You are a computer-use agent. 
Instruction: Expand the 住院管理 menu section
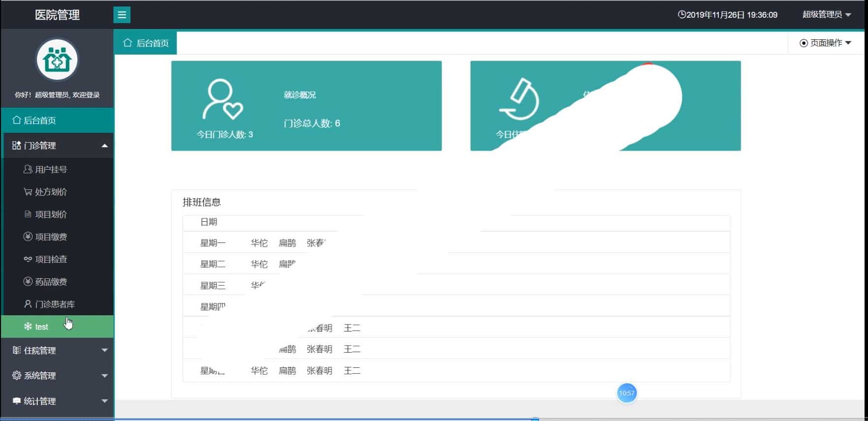58,351
